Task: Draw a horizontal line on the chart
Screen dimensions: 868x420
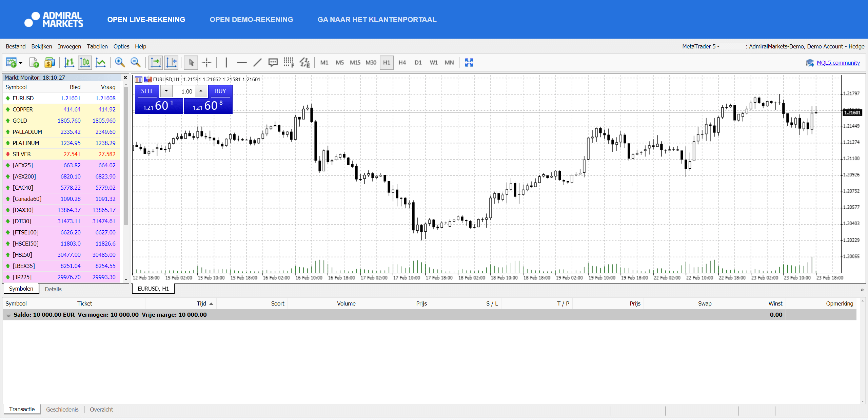Action: [241, 62]
